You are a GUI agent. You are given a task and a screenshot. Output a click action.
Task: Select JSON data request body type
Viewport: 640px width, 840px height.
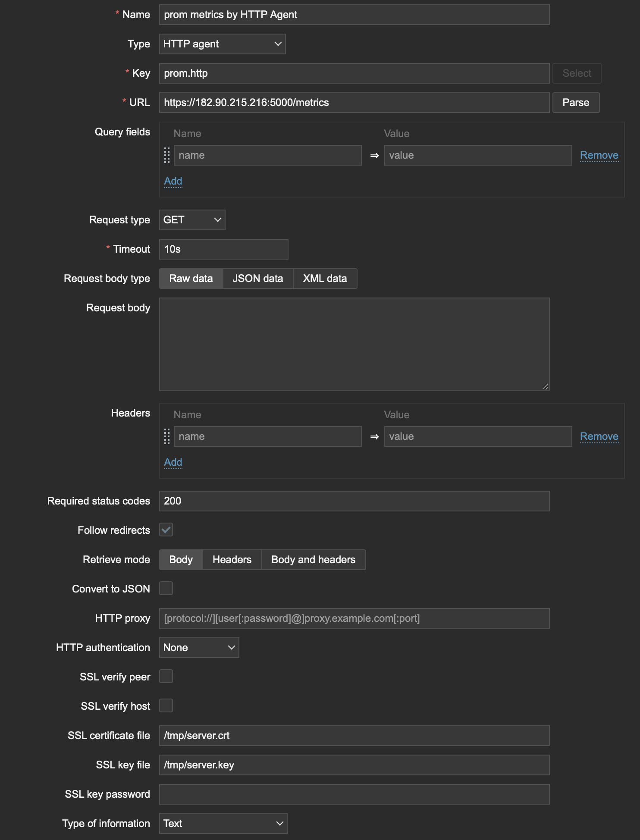pyautogui.click(x=257, y=279)
